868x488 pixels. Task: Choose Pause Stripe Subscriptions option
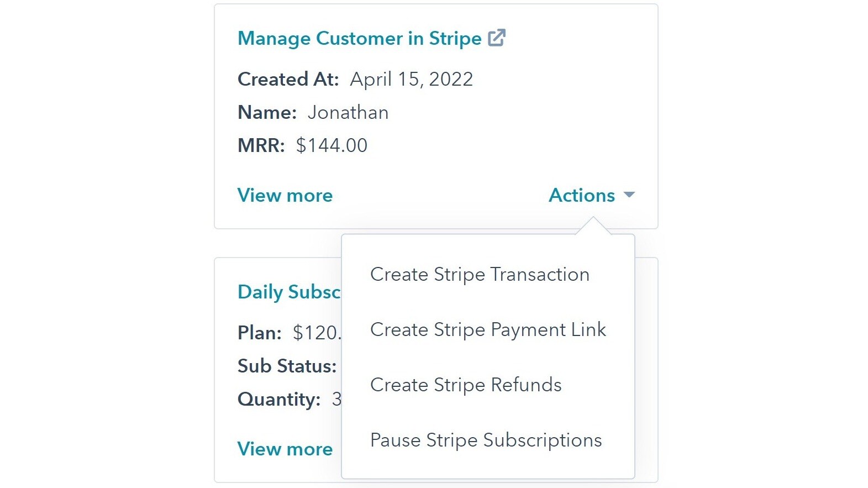pyautogui.click(x=486, y=440)
